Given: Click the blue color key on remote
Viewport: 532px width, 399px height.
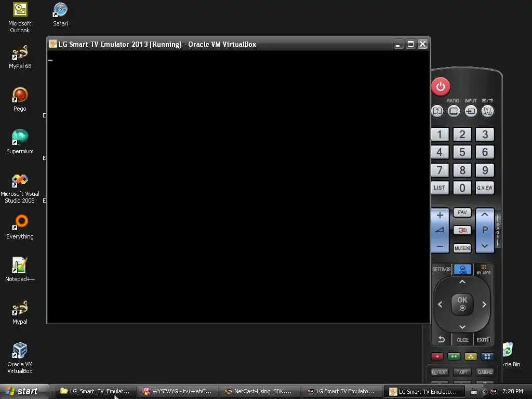Looking at the screenshot, I should pos(487,356).
